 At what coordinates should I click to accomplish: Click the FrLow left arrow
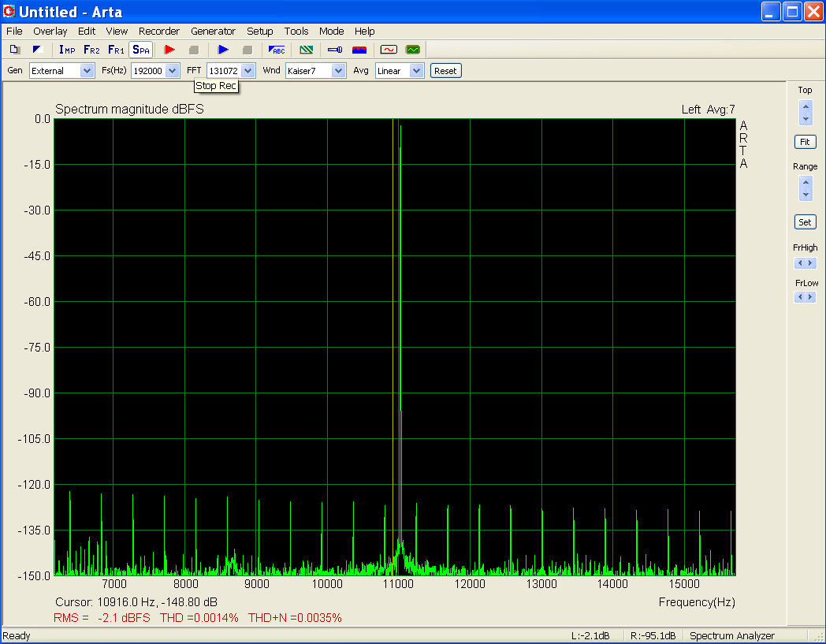[800, 297]
